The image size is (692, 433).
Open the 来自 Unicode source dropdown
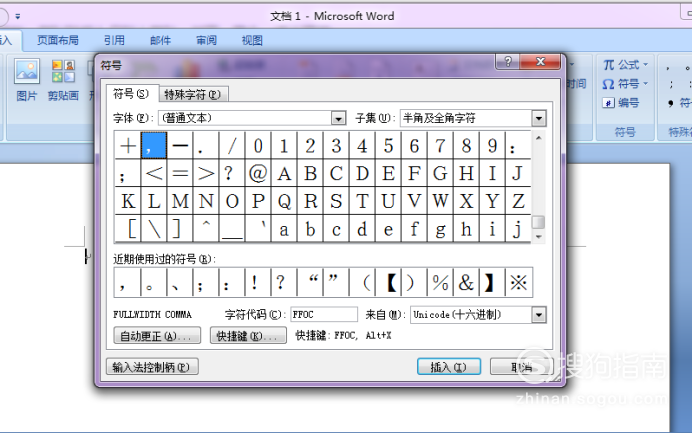(539, 314)
